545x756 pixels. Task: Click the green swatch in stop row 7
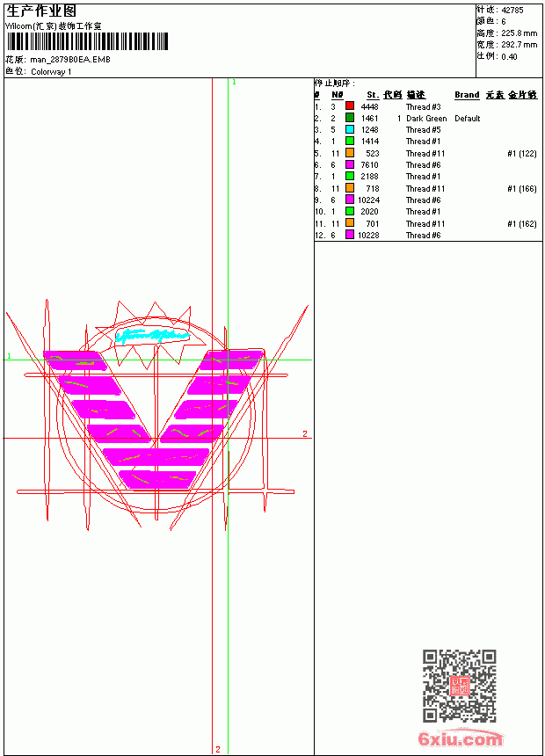350,176
